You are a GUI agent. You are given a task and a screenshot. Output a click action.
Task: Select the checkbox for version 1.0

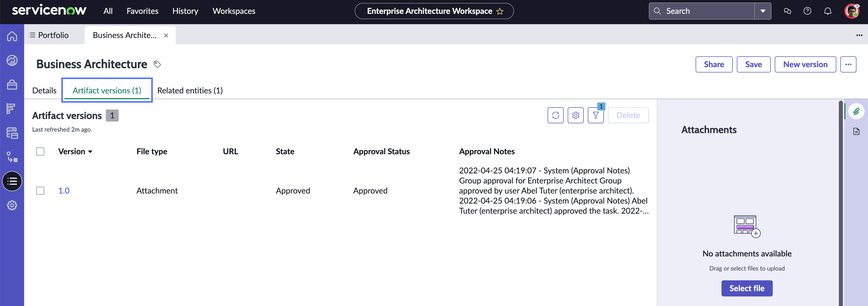tap(40, 190)
